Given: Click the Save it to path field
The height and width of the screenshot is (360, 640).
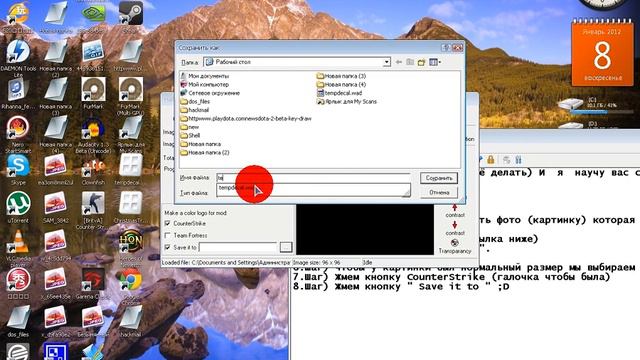Looking at the screenshot, I should [x=238, y=247].
